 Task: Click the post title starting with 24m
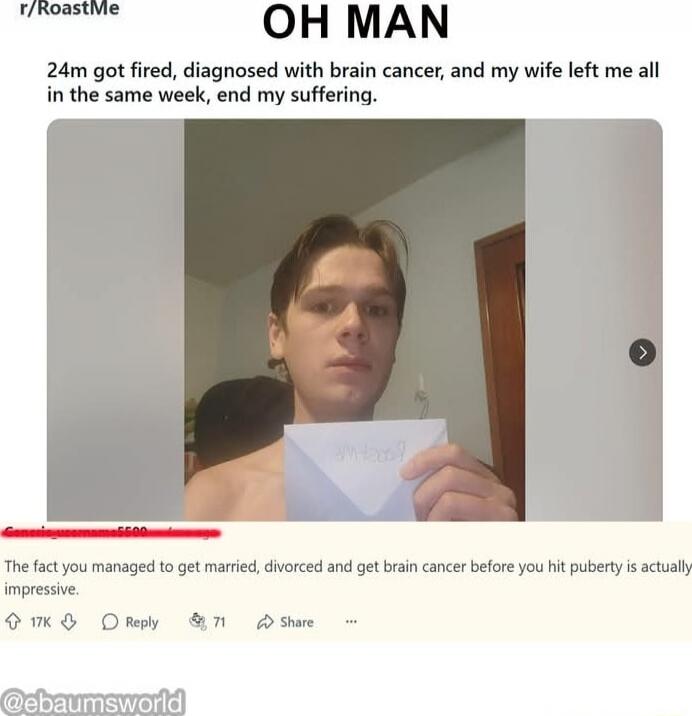click(353, 83)
